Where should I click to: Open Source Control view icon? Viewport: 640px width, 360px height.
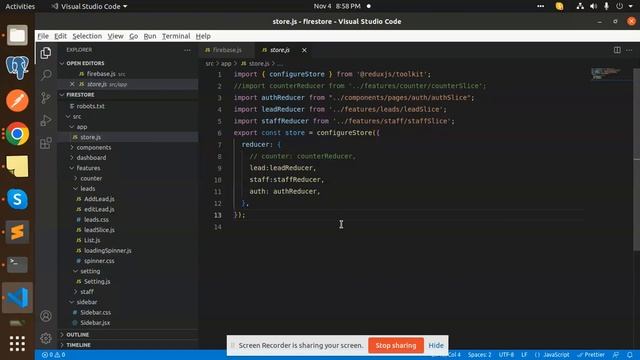click(46, 98)
